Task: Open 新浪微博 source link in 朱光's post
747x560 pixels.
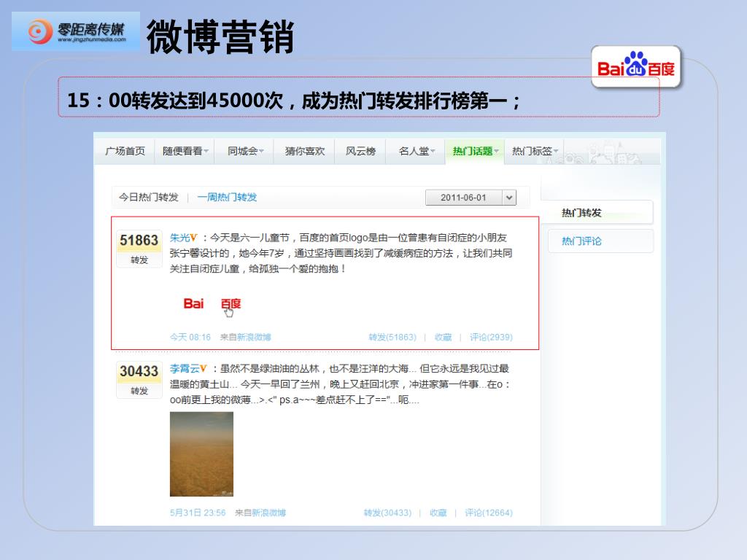Action: tap(254, 337)
